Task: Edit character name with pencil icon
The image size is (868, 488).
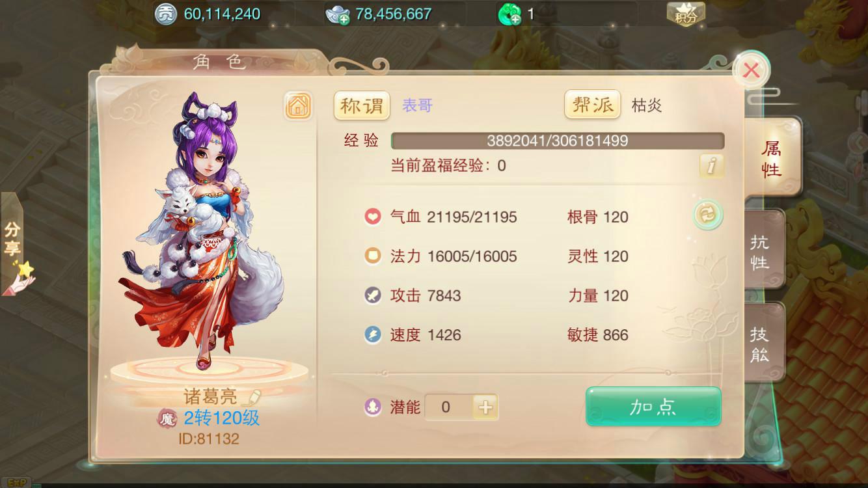Action: point(254,396)
